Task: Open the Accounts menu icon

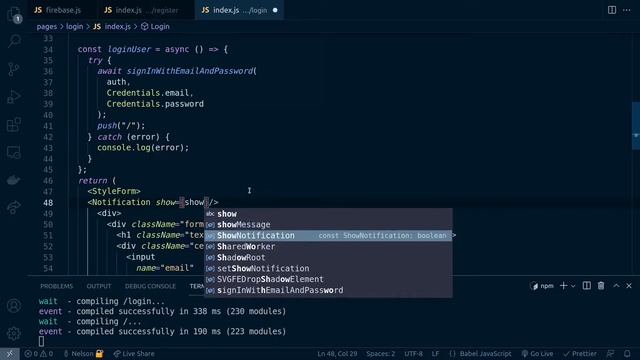Action: point(14,305)
